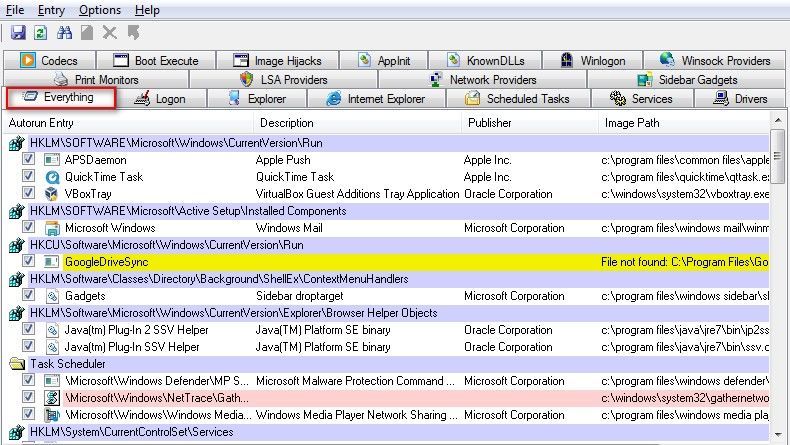Open the Drivers tab
The width and height of the screenshot is (790, 445).
(x=740, y=99)
